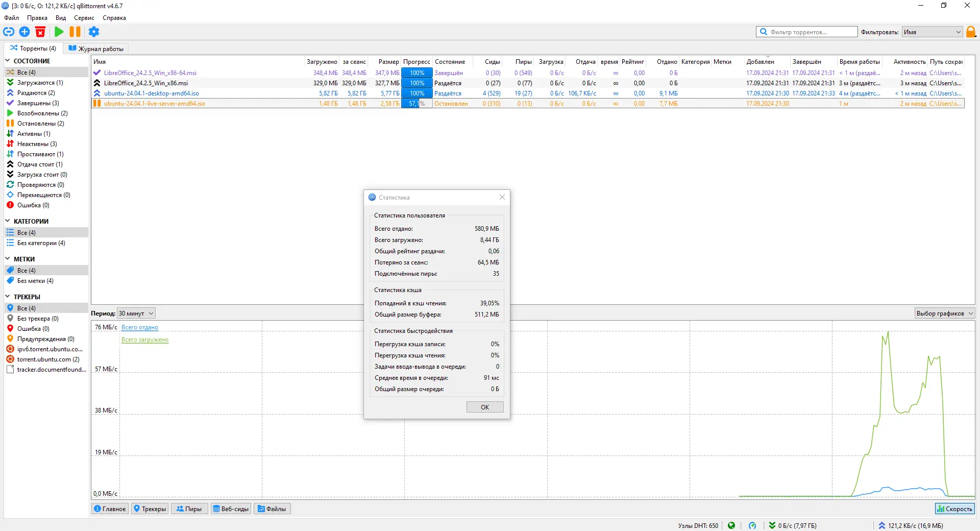Click the Скорость button
Screen dimensions: 980x531
pyautogui.click(x=954, y=509)
